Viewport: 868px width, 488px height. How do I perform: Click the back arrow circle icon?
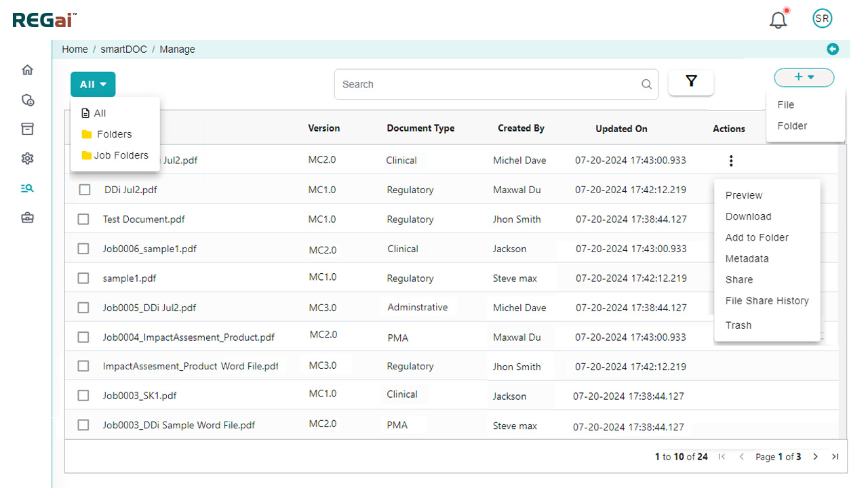point(833,49)
